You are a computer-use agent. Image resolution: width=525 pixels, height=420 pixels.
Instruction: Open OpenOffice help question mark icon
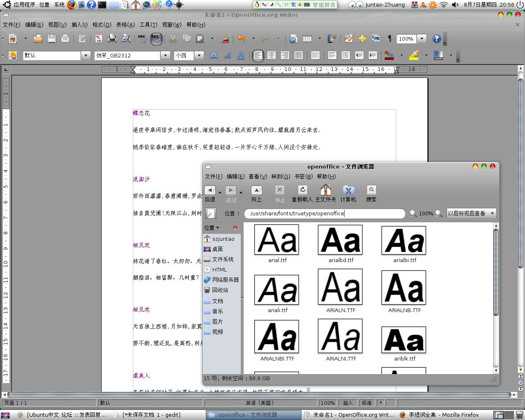[x=437, y=39]
